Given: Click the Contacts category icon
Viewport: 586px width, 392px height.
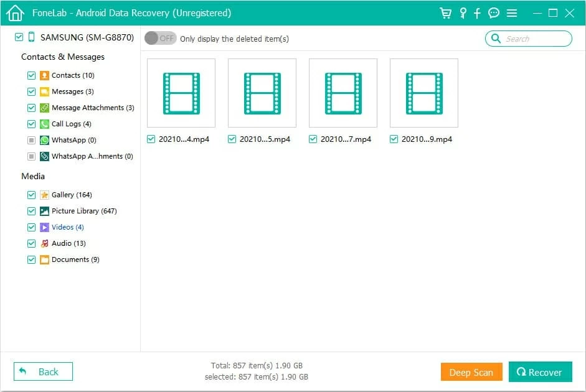Looking at the screenshot, I should [x=44, y=75].
